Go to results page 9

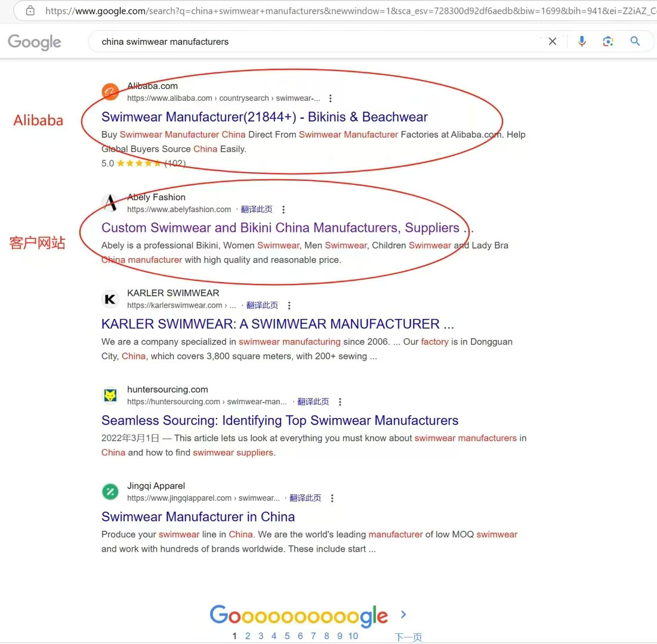[340, 636]
